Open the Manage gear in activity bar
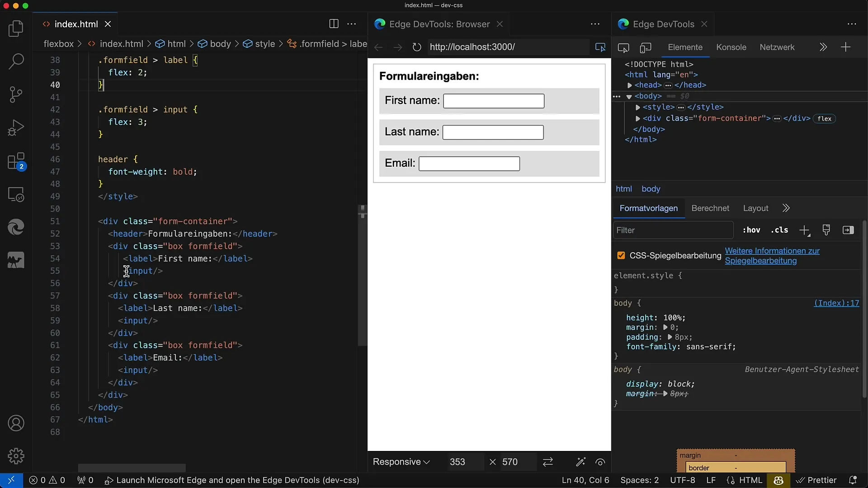The image size is (868, 488). tap(16, 456)
